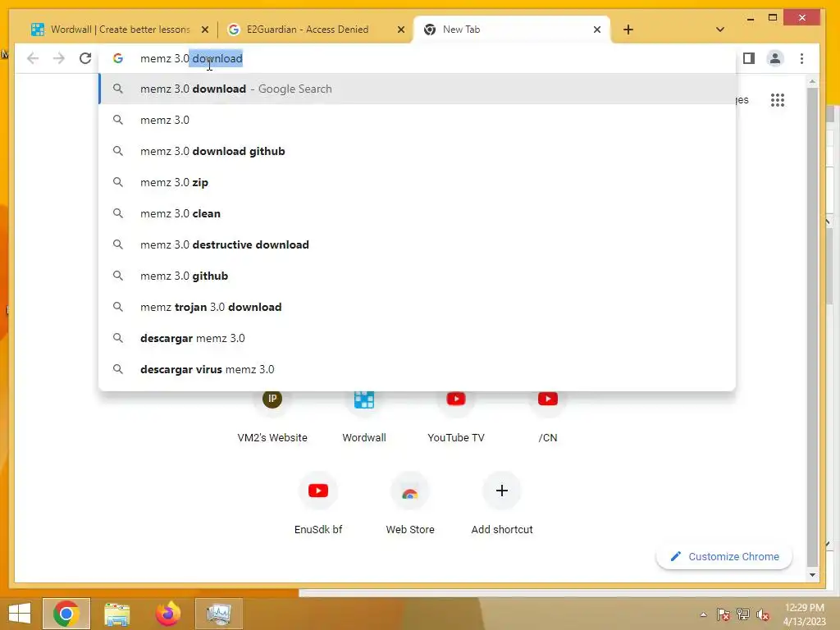Viewport: 840px width, 630px height.
Task: Click the page scrollbar down arrow
Action: pos(812,575)
